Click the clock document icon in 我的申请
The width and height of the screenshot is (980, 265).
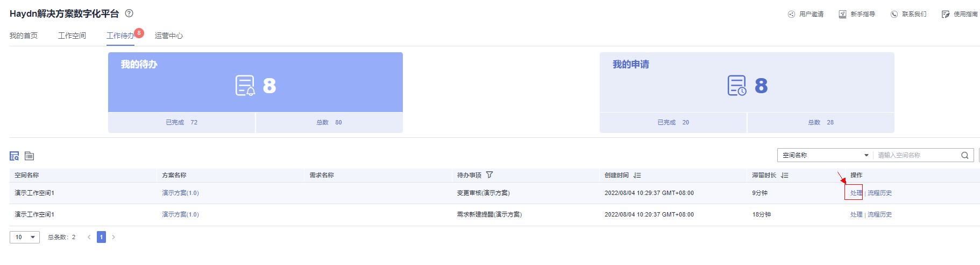(737, 86)
